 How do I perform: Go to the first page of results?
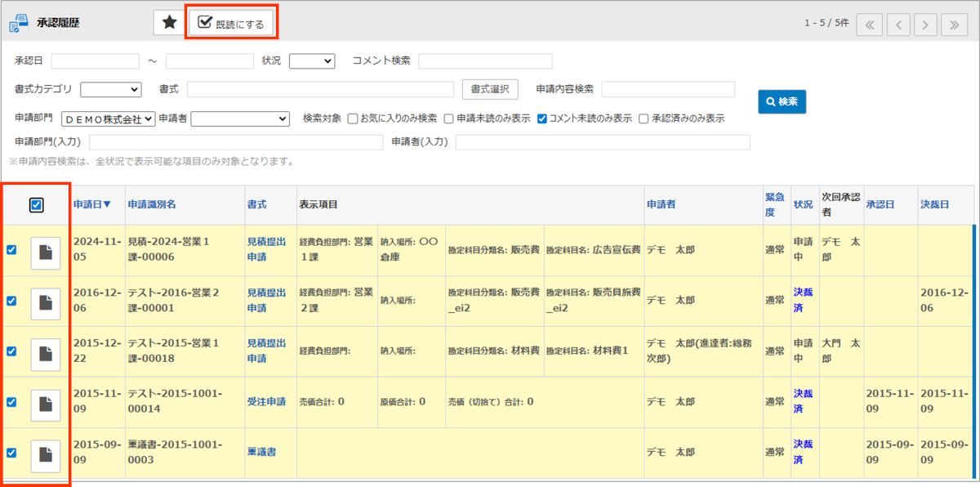[x=869, y=24]
